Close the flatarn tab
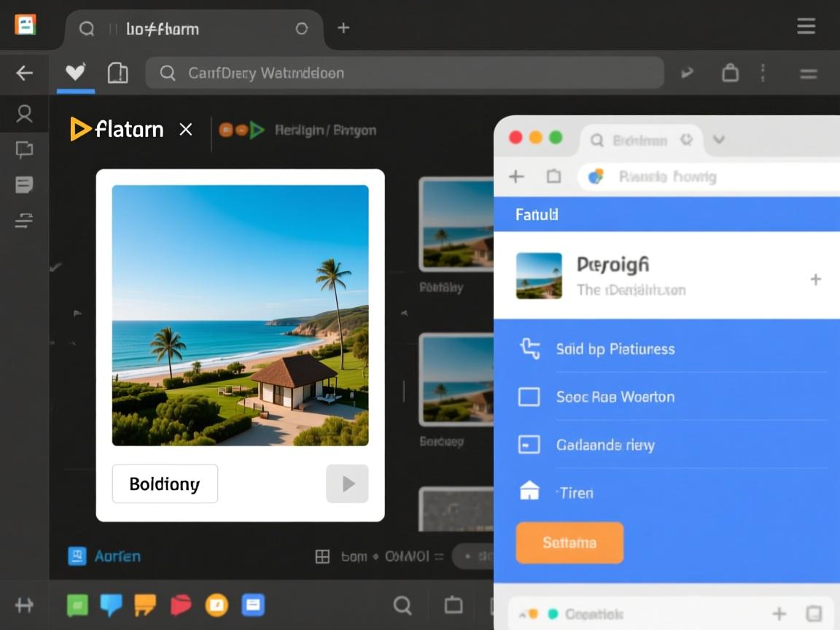The image size is (840, 630). (x=186, y=130)
